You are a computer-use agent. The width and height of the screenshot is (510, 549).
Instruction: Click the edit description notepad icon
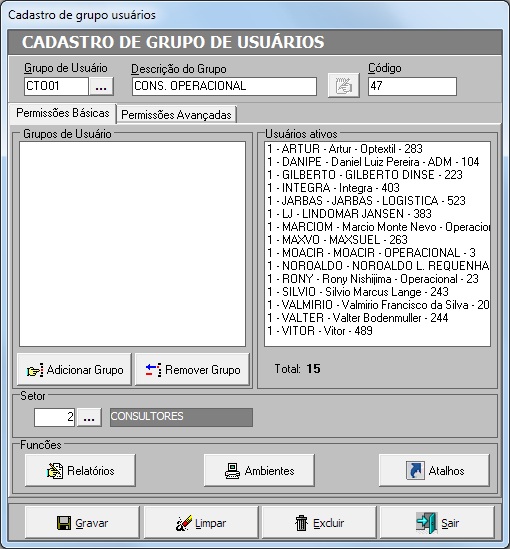tap(343, 85)
